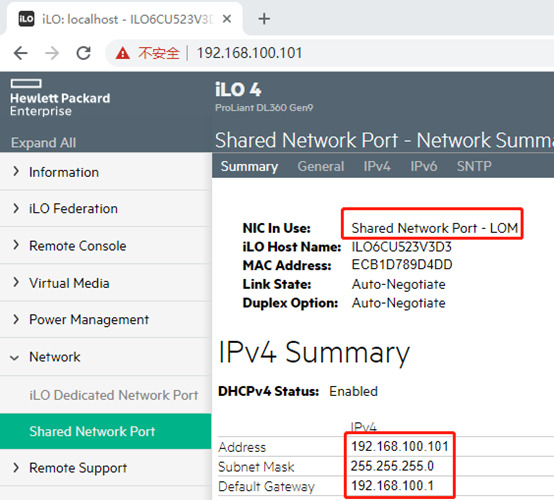Expand the Virtual Media section
Viewport: 554px width, 500px height.
pos(106,283)
